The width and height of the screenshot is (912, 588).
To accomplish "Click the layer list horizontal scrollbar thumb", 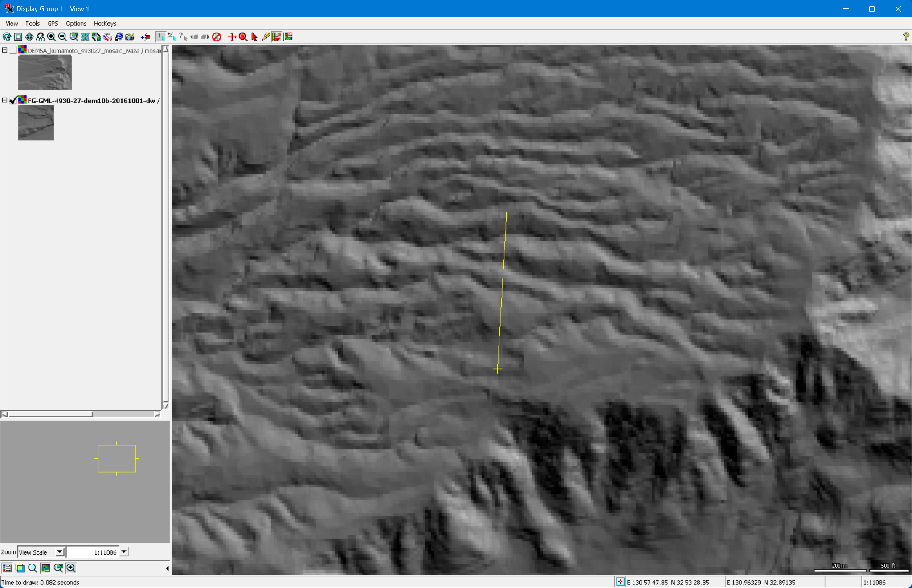I will click(x=50, y=414).
